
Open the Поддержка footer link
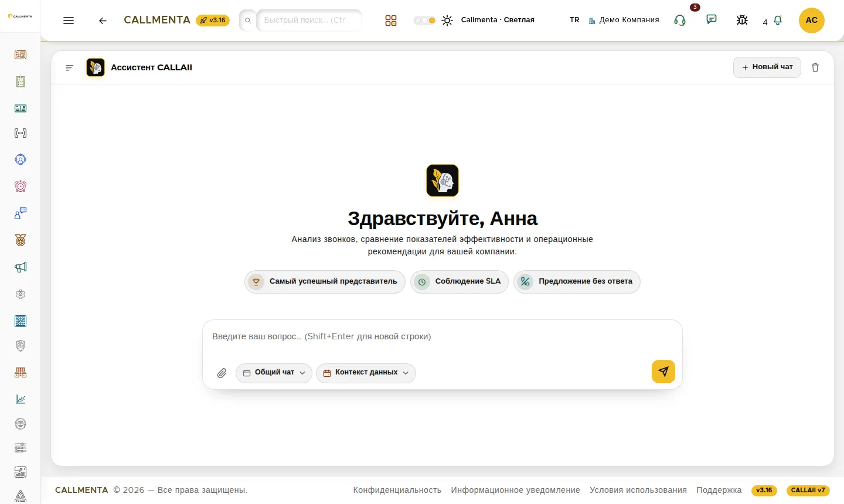click(x=719, y=491)
